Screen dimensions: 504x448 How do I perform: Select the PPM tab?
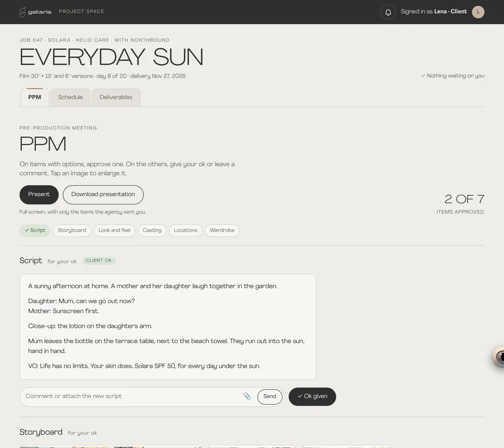point(34,97)
